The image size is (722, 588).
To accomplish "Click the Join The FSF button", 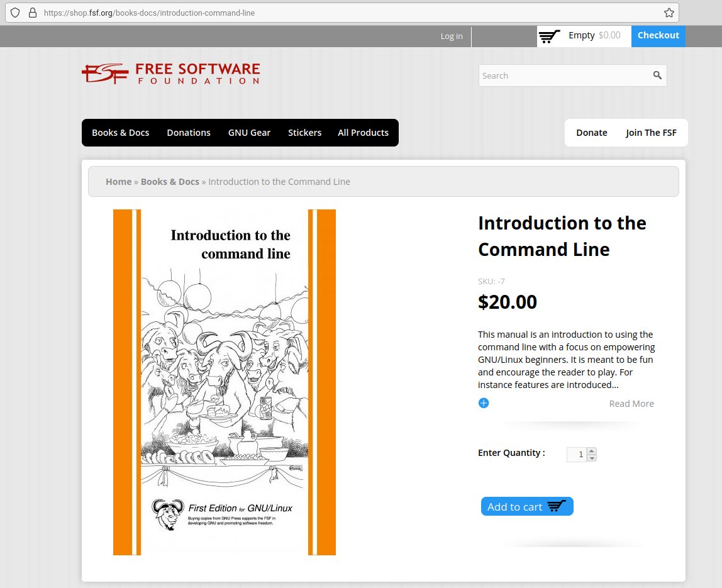I will point(651,133).
